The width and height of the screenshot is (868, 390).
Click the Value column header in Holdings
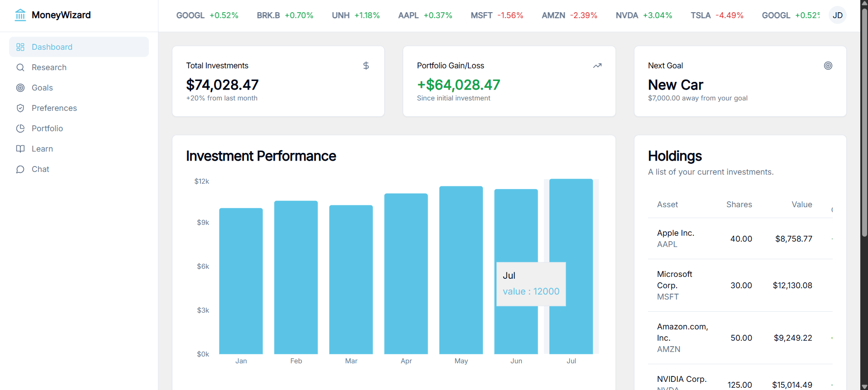[x=802, y=205]
